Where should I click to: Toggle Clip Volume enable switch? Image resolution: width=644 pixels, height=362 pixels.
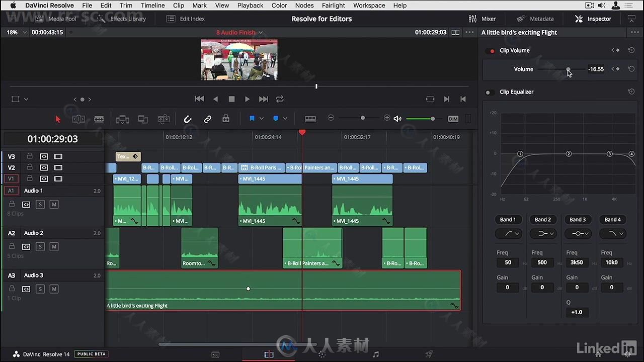point(490,51)
